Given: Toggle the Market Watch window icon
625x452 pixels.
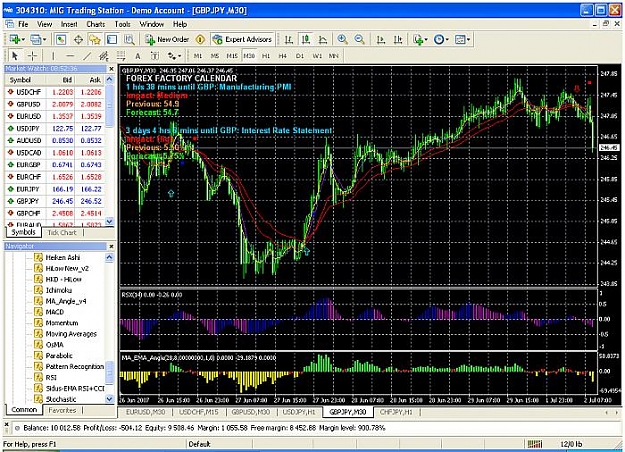Looking at the screenshot, I should tap(61, 39).
